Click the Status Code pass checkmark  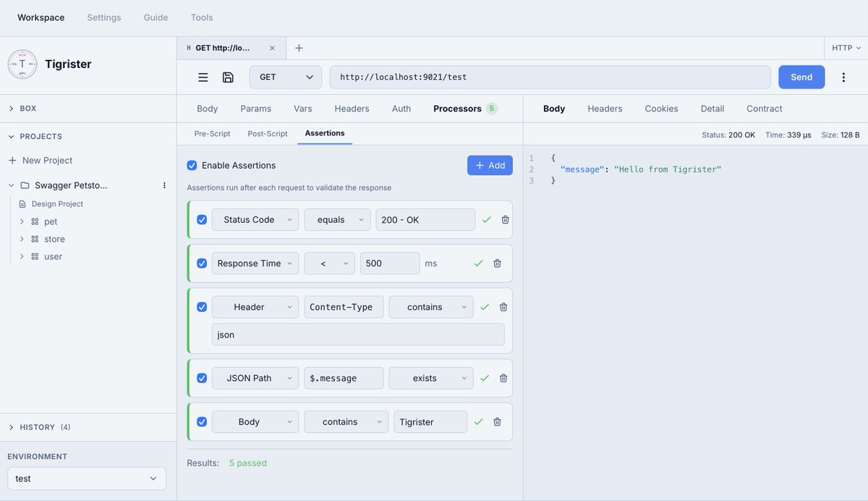coord(486,219)
